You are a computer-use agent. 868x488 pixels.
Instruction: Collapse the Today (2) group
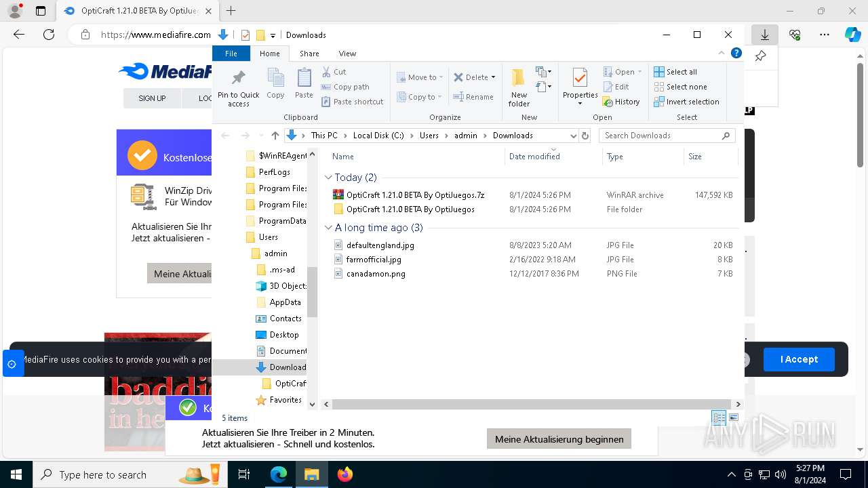pyautogui.click(x=328, y=178)
